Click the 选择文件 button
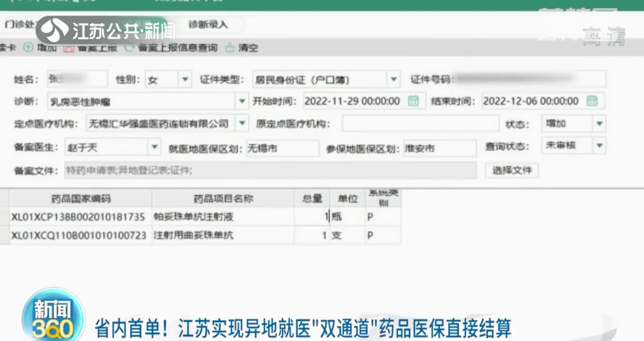 coord(512,170)
